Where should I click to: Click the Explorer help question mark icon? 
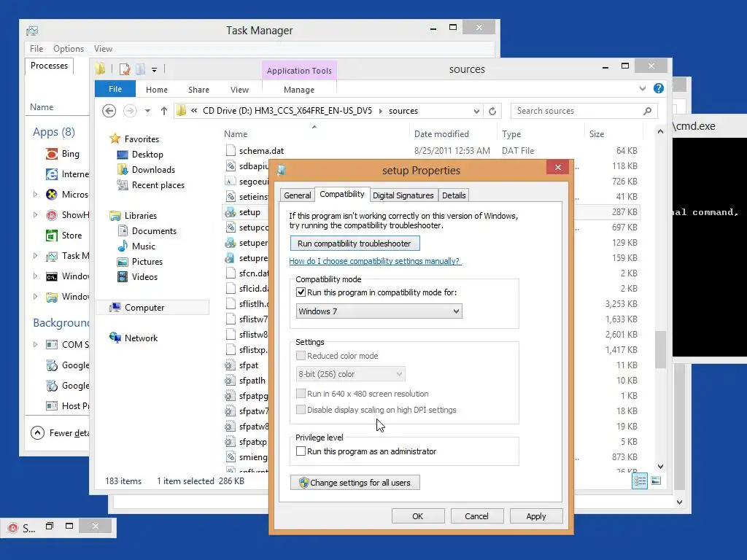click(x=659, y=88)
